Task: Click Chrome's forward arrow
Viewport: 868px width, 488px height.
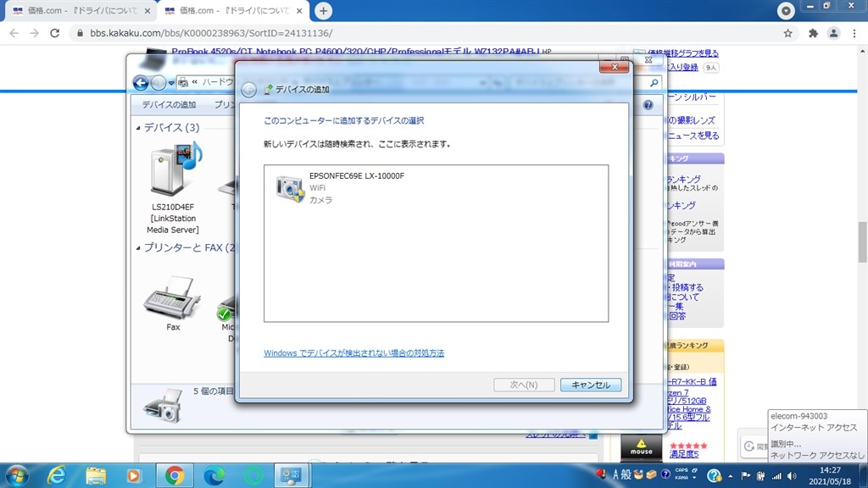Action: point(34,33)
